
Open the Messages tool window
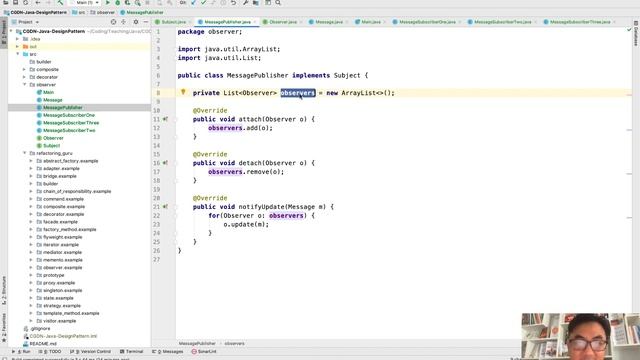click(168, 351)
